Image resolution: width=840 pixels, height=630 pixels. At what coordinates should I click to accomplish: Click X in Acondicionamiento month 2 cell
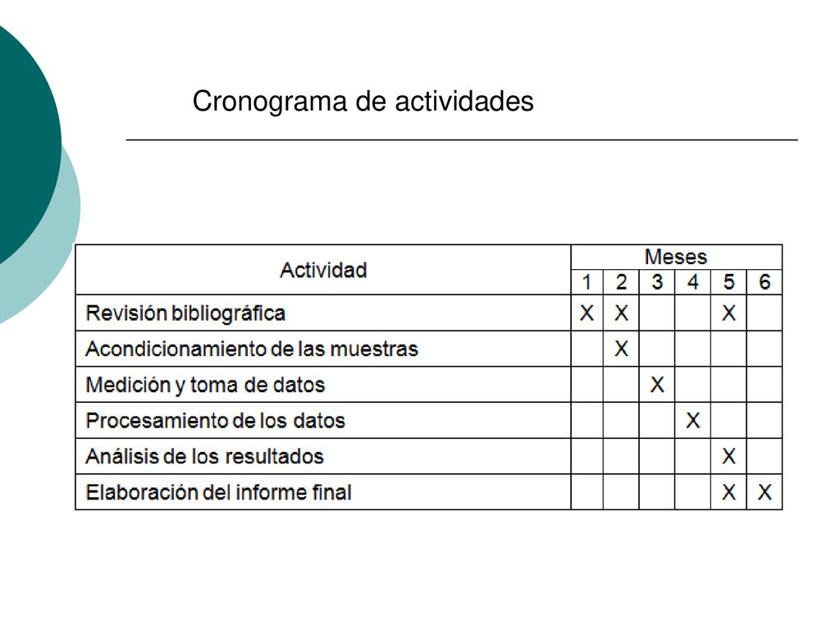coord(621,349)
